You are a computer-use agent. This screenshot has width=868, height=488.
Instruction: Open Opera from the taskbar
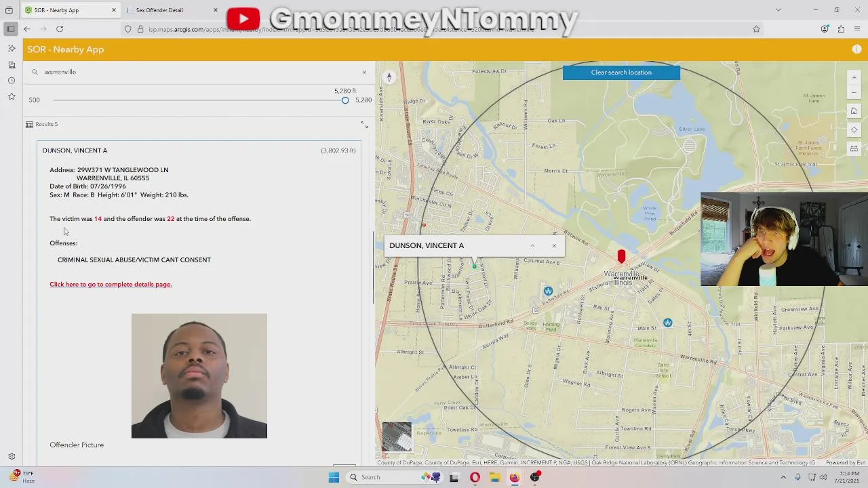(475, 477)
